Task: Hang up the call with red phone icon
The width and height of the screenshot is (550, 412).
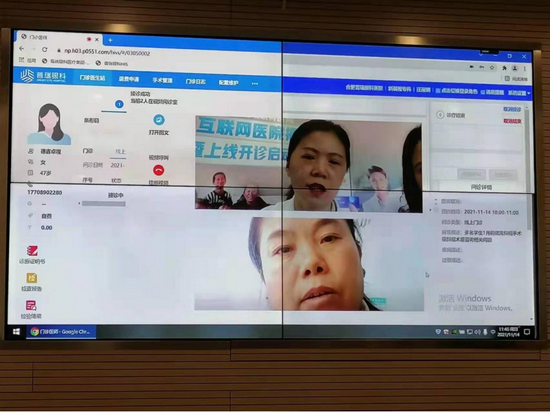Action: 159,170
